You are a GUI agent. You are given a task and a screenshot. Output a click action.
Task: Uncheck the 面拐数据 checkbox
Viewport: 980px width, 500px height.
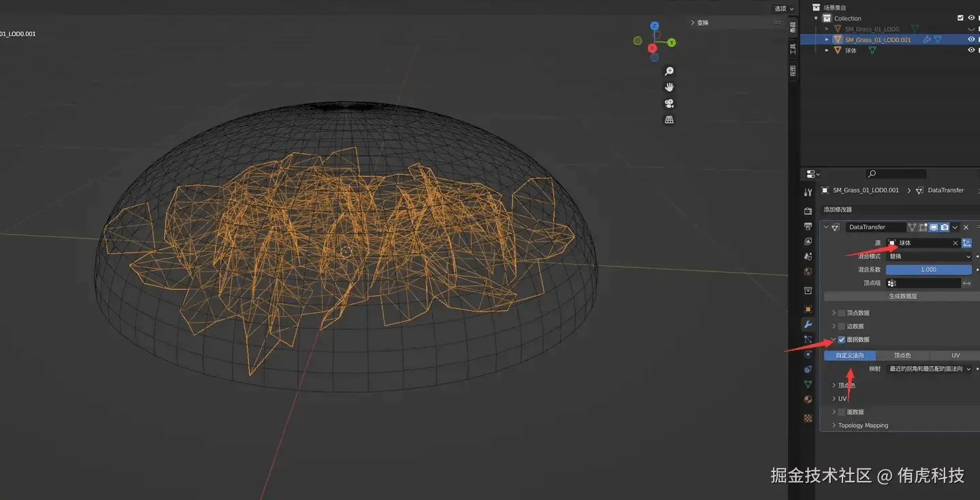(x=842, y=339)
